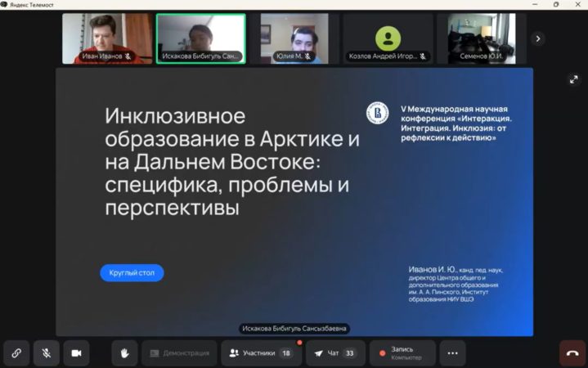Viewport: 588px width, 368px height.
Task: Open the Чат panel
Action: [x=335, y=353]
